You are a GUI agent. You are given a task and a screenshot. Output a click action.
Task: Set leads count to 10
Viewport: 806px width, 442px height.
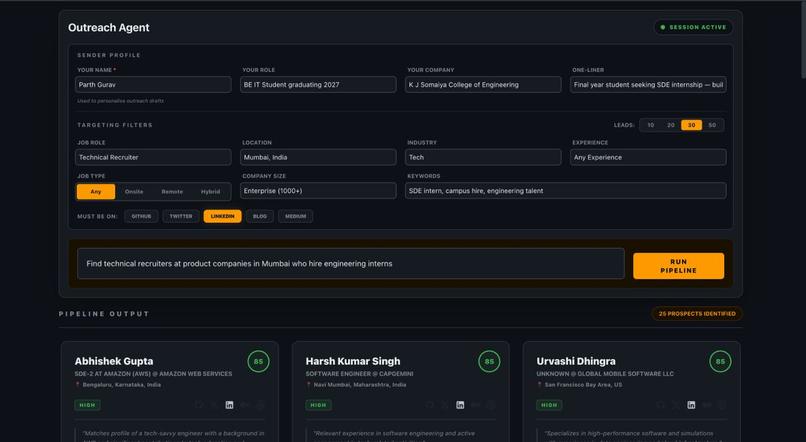click(650, 125)
